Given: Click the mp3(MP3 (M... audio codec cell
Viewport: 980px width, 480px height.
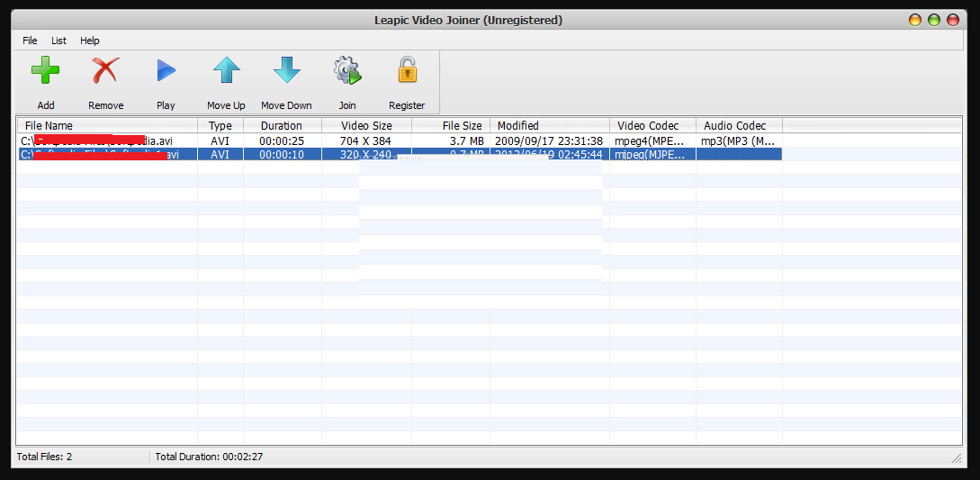Looking at the screenshot, I should tap(738, 141).
